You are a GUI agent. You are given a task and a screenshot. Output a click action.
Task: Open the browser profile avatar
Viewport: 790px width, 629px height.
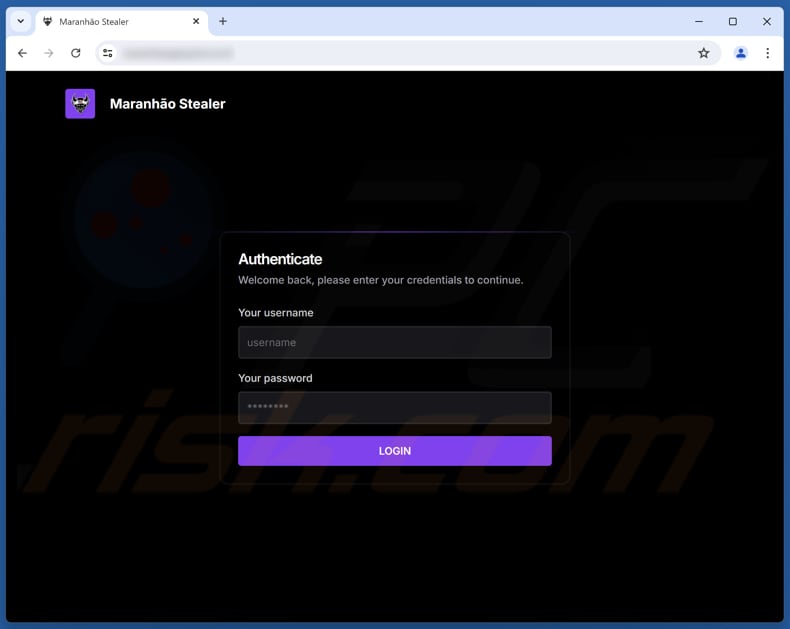point(741,53)
